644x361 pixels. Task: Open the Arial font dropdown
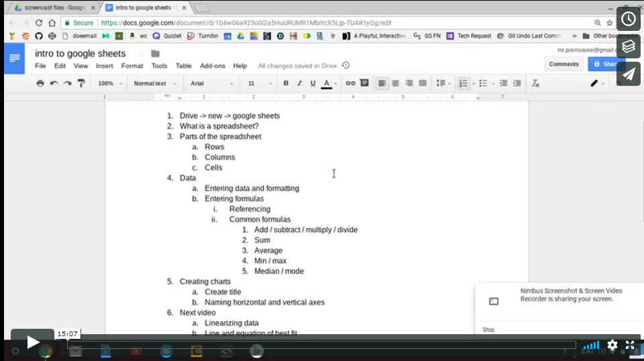(211, 83)
